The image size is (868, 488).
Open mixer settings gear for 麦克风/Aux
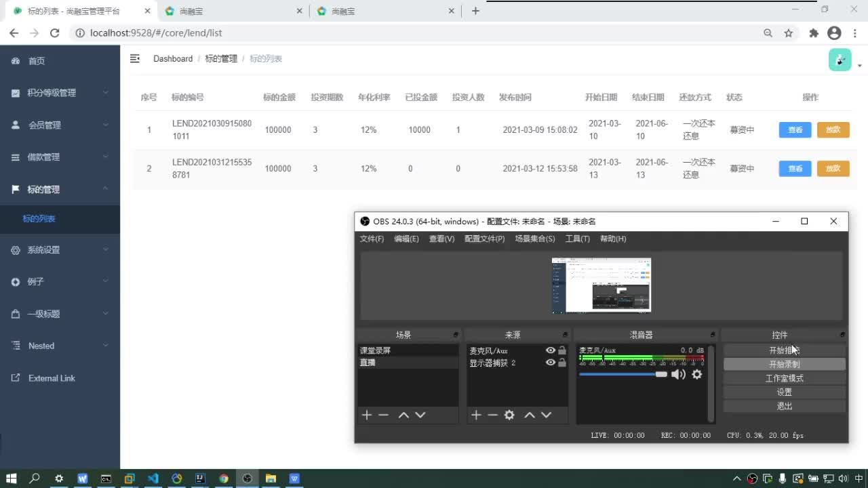point(696,374)
